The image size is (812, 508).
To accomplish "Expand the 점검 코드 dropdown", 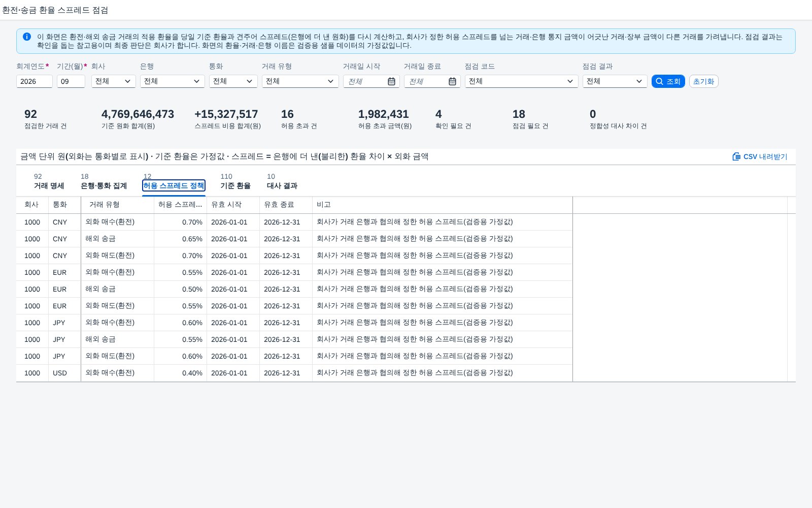I will click(x=522, y=81).
